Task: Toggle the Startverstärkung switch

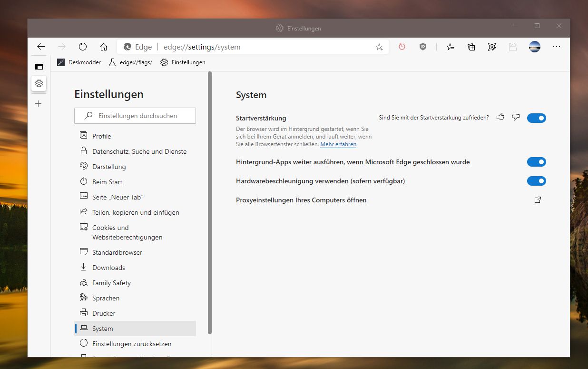Action: point(537,118)
